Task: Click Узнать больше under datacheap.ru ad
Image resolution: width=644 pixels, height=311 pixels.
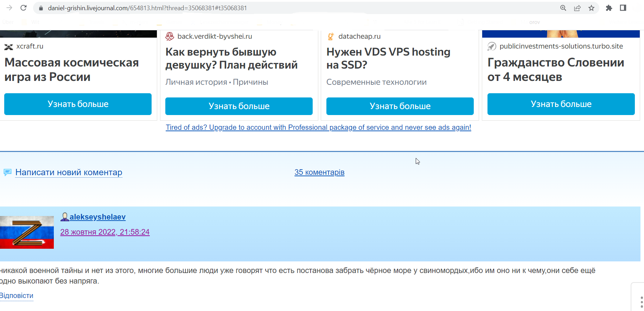Action: [400, 106]
